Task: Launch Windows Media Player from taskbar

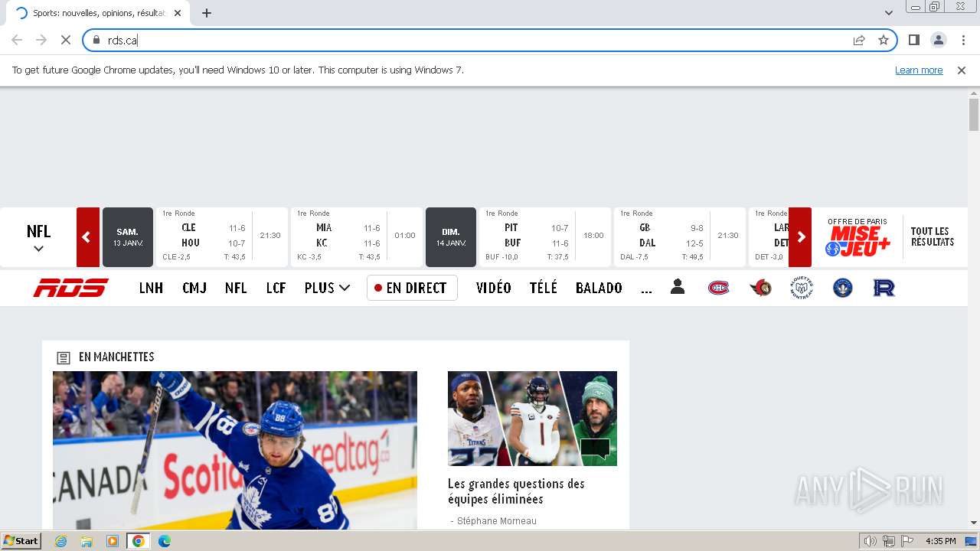Action: 113,541
